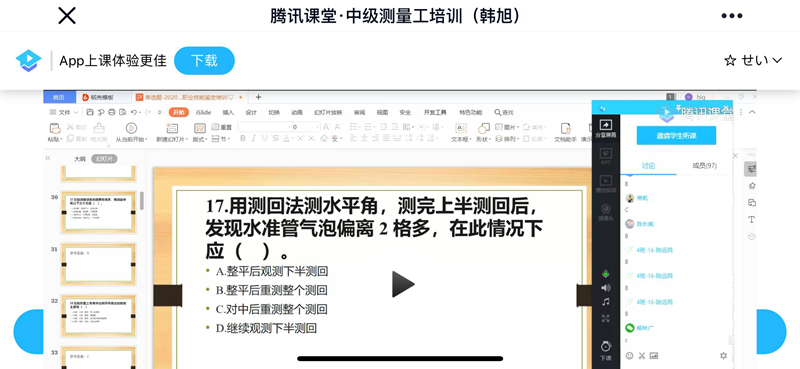This screenshot has height=369, width=800.
Task: Toggle underline formatting U
Action: click(264, 139)
